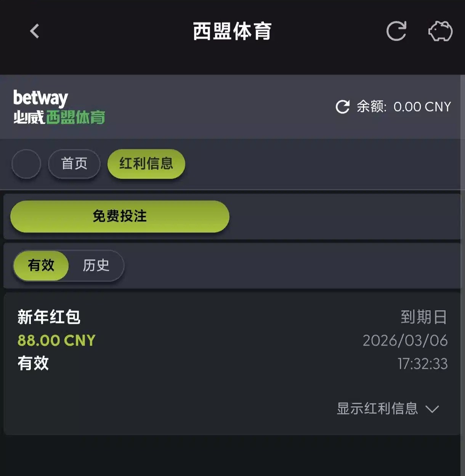Click the 88.00 CNY bonus amount
This screenshot has width=465, height=476.
pyautogui.click(x=56, y=340)
